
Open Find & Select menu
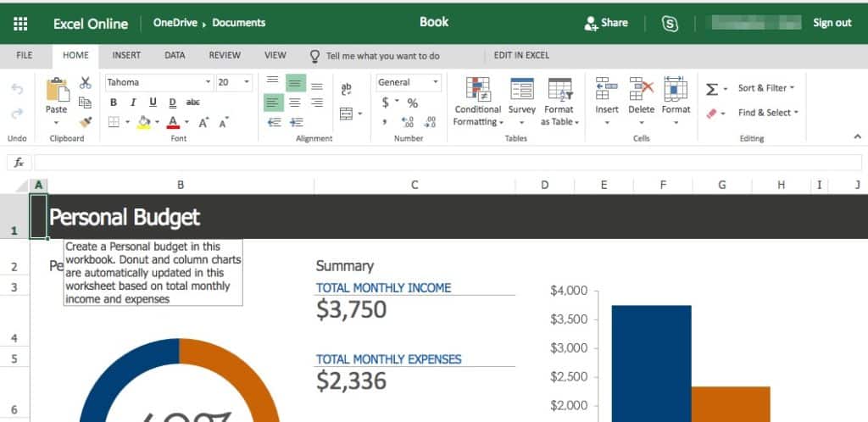[x=768, y=113]
